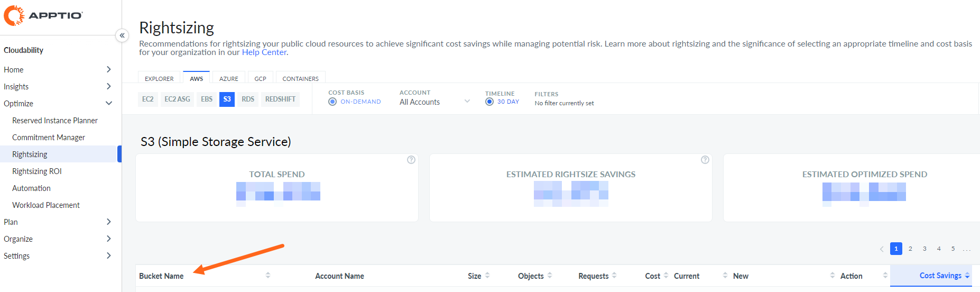Sort by Size column arrows
This screenshot has height=292, width=980.
[487, 275]
